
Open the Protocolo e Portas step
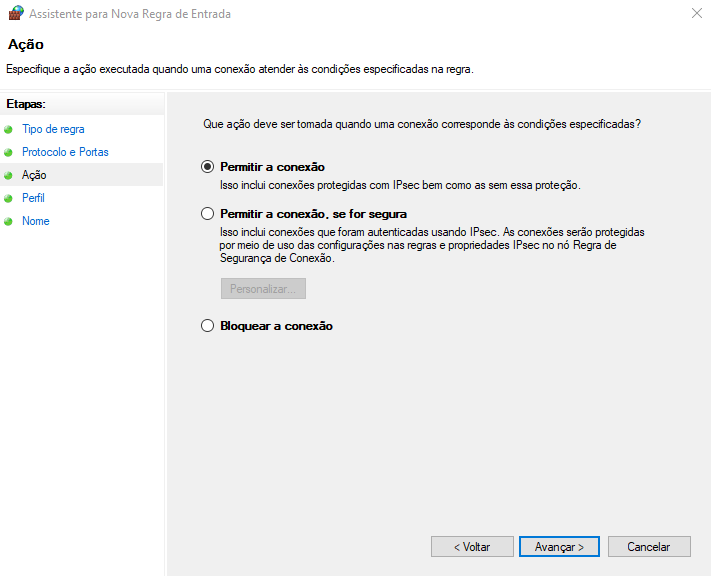[x=65, y=152]
